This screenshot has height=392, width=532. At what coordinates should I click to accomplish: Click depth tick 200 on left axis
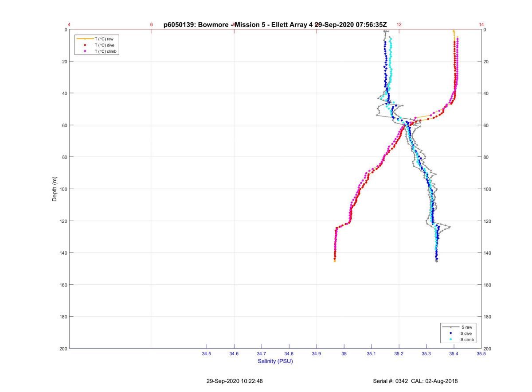point(63,349)
